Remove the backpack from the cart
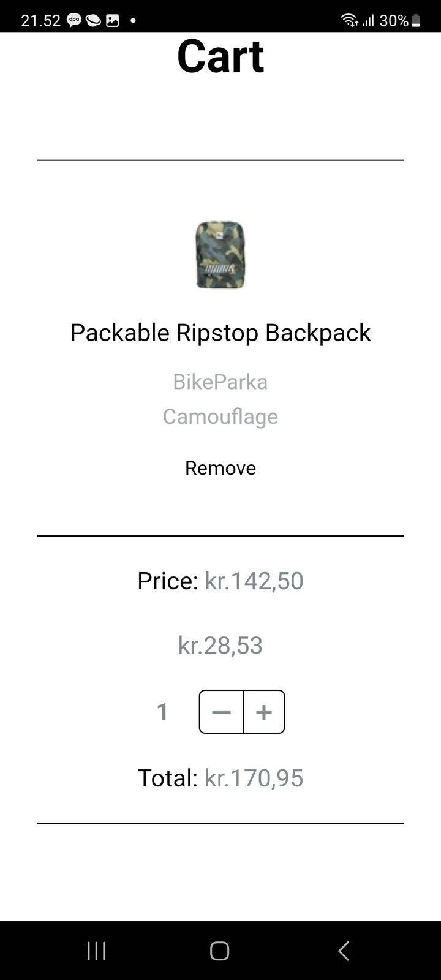441x980 pixels. coord(221,468)
